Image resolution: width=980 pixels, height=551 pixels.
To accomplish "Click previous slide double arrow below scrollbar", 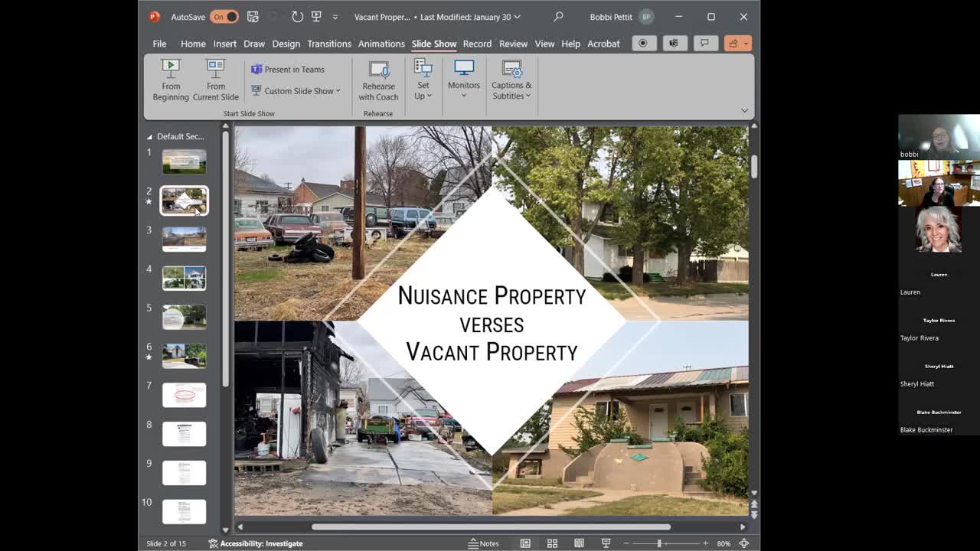I will coord(754,504).
